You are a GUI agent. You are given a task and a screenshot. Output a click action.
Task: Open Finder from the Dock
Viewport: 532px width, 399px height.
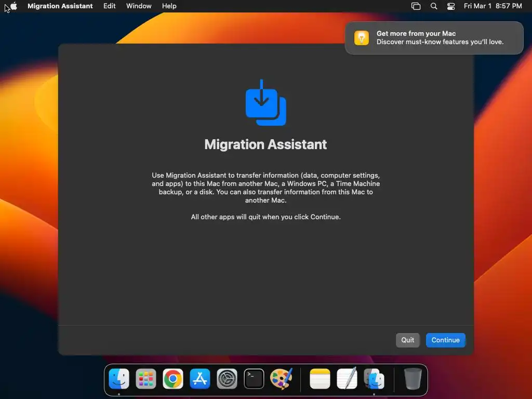coord(119,379)
